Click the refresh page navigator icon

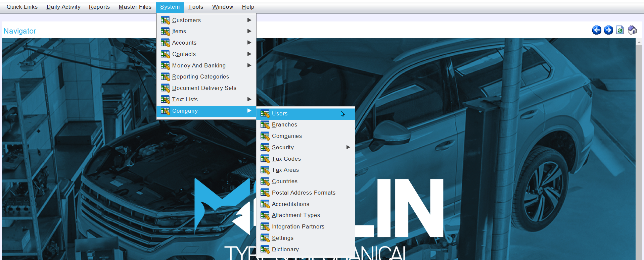click(620, 30)
